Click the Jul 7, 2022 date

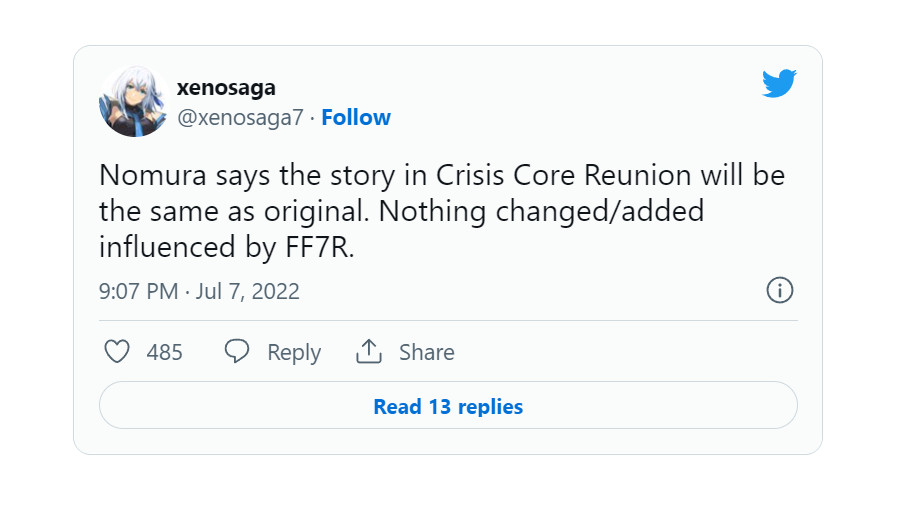pos(248,292)
